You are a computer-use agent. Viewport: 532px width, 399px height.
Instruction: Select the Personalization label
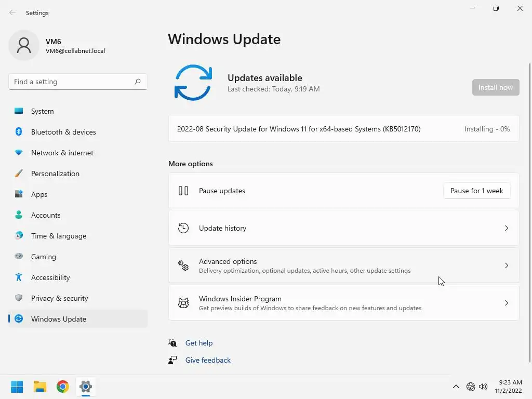[55, 174]
